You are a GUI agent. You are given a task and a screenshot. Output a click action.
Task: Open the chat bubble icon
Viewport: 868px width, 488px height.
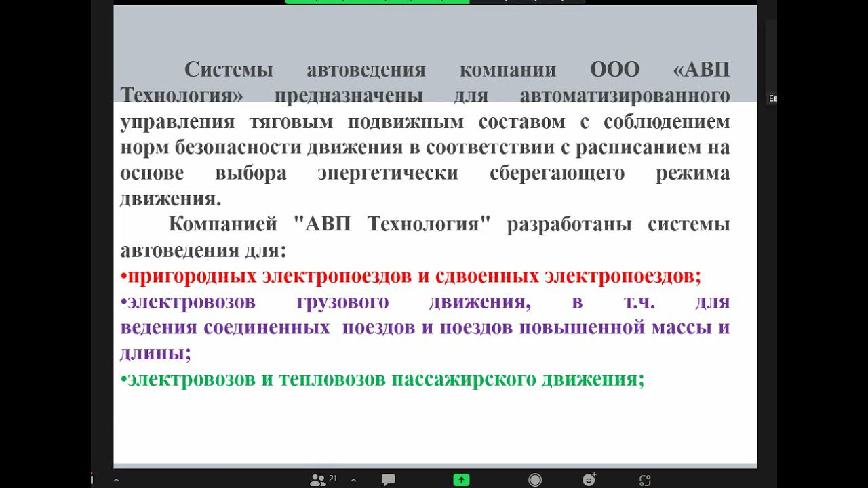click(x=389, y=480)
